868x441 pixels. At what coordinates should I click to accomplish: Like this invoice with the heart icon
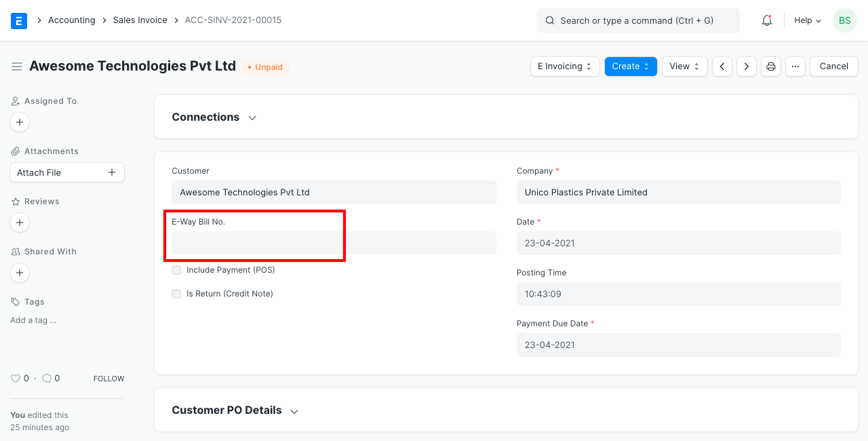coord(16,378)
